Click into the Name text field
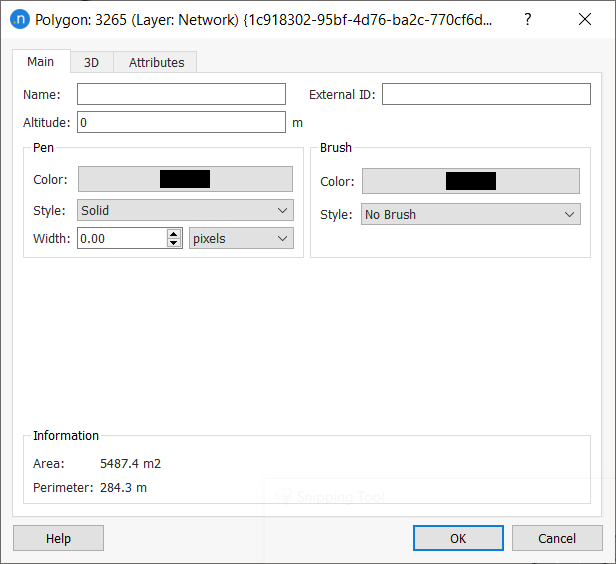616x564 pixels. pos(181,94)
